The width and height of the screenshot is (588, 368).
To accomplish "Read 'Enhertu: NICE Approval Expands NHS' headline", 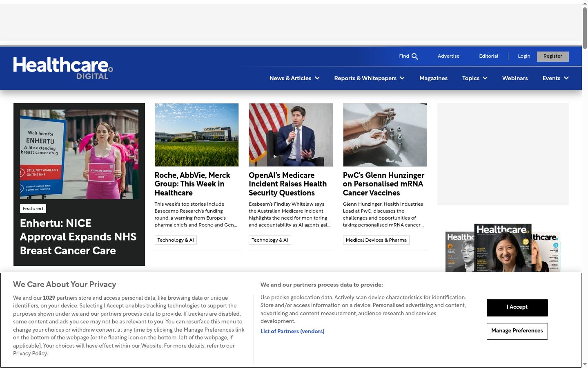I will pyautogui.click(x=78, y=237).
